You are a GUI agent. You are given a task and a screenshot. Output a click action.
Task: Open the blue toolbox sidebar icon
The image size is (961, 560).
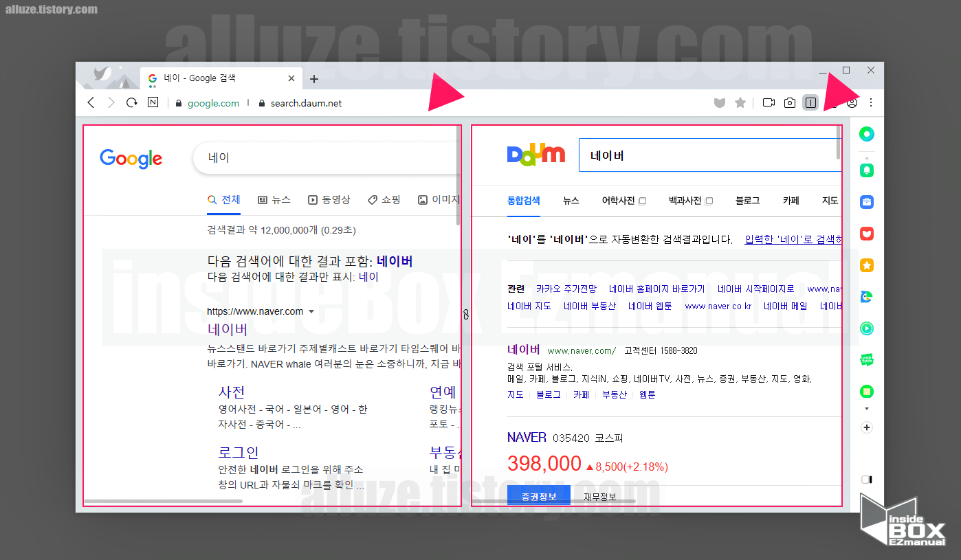867,202
